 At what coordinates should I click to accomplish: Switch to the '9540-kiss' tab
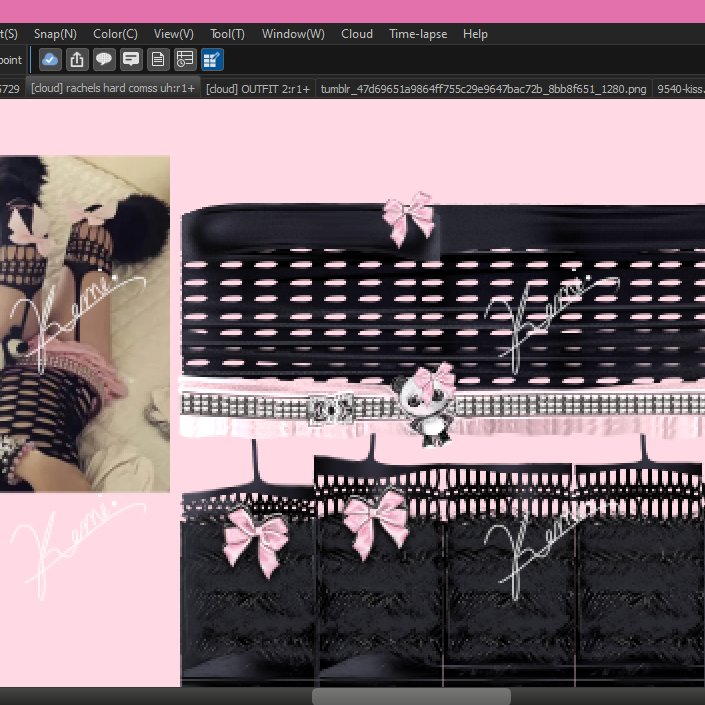pos(679,89)
